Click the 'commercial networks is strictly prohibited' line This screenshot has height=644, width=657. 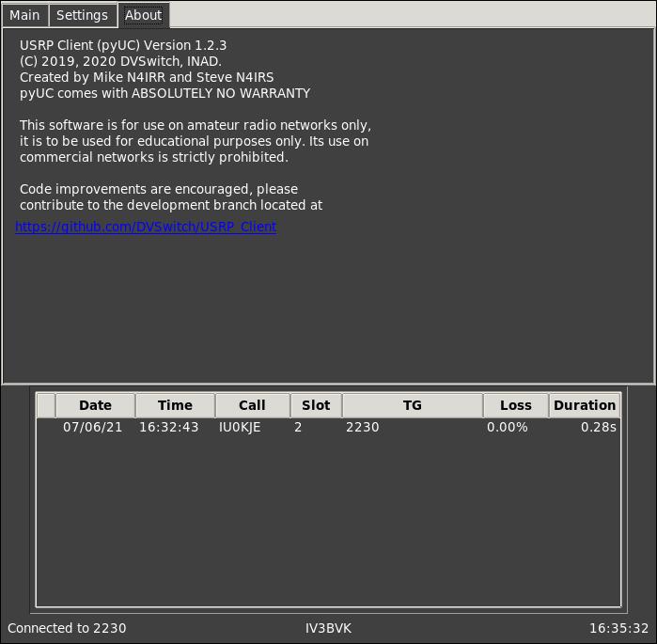154,157
